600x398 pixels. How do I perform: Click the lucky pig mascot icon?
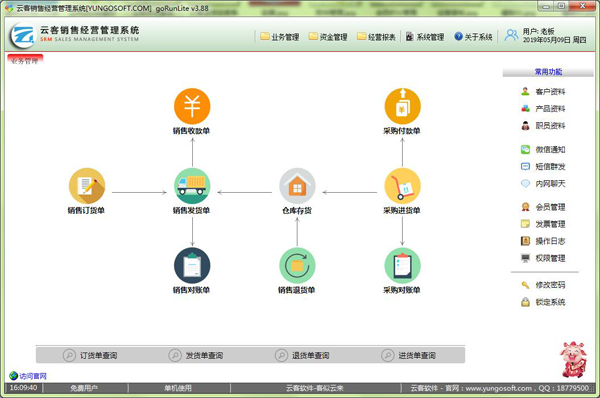tap(573, 359)
